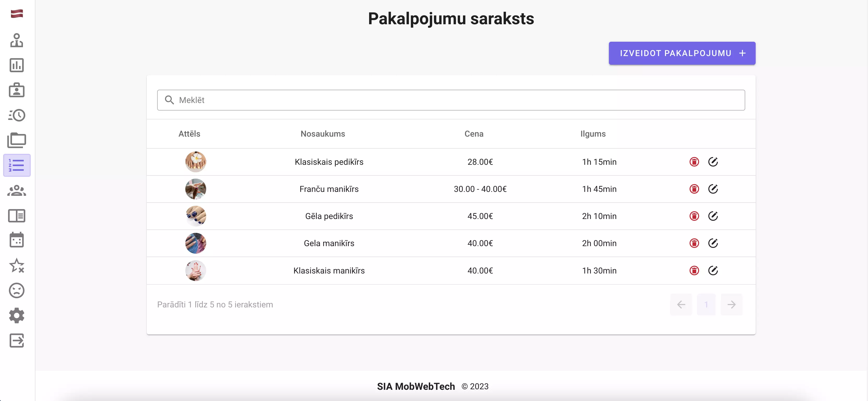Open the Gēla pedikīrs image thumbnail
This screenshot has height=401, width=868.
point(195,216)
